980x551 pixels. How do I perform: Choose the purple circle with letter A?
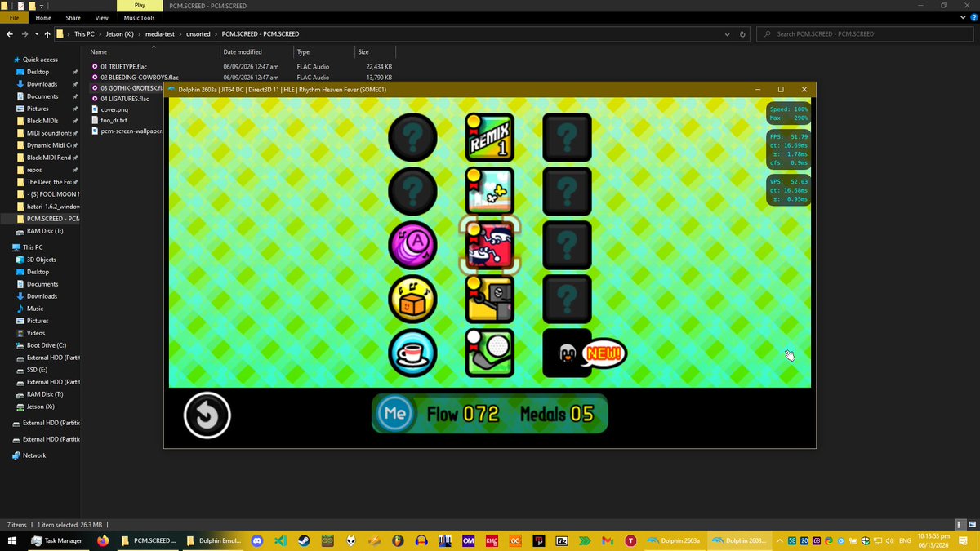tap(412, 245)
